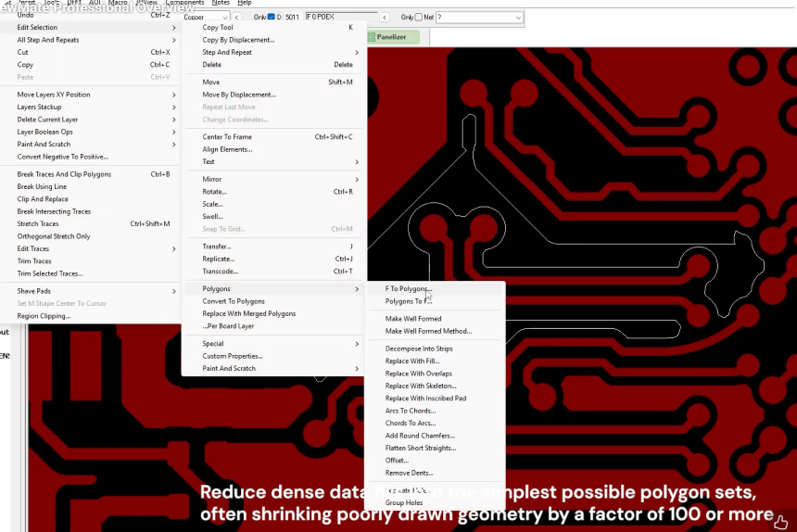Select Move with Shift+M shortcut

[273, 82]
